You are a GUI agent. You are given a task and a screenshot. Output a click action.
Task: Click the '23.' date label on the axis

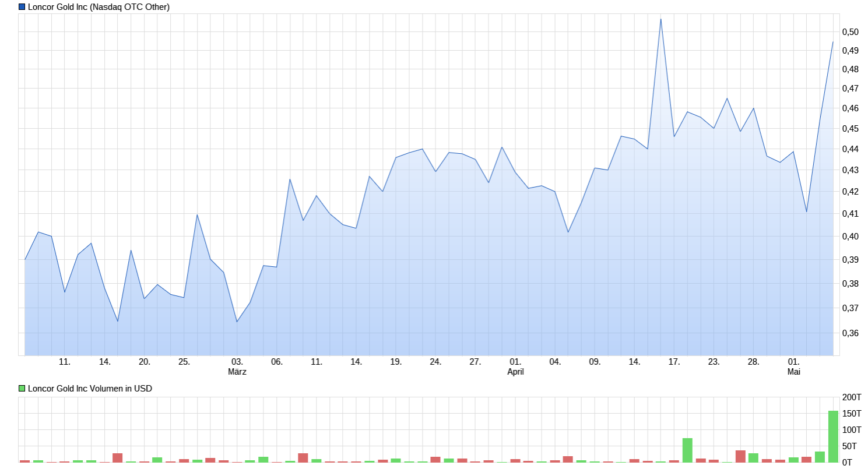point(714,362)
